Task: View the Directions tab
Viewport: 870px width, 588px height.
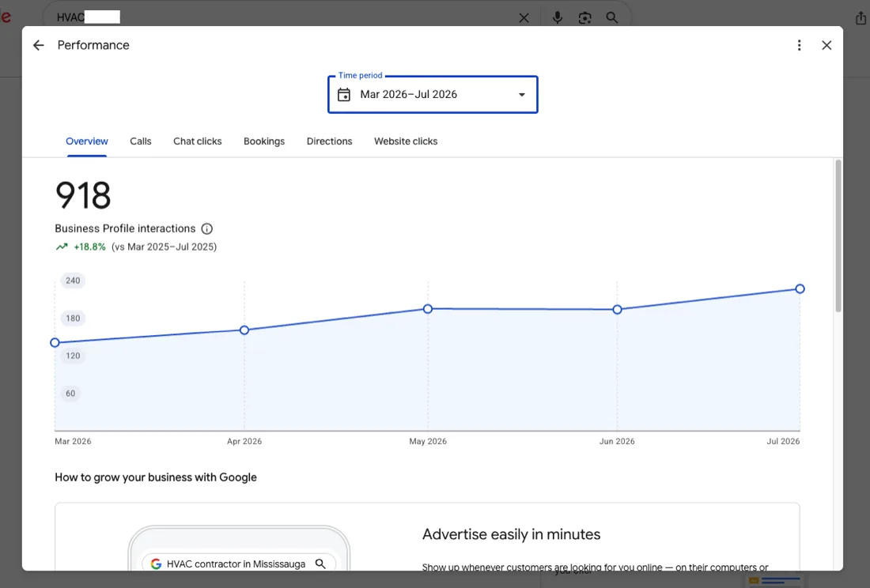Action: click(x=329, y=141)
